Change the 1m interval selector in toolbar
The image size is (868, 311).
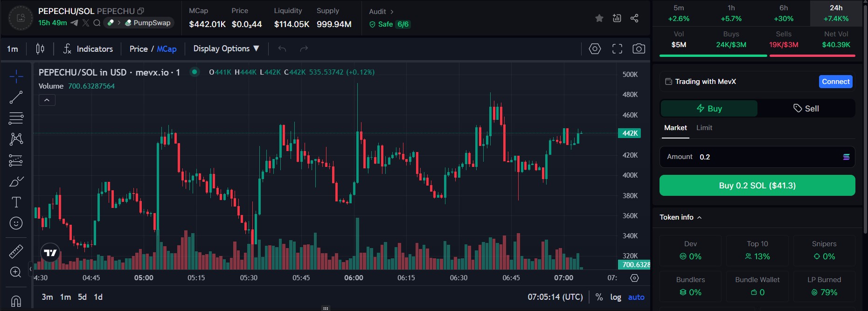13,48
